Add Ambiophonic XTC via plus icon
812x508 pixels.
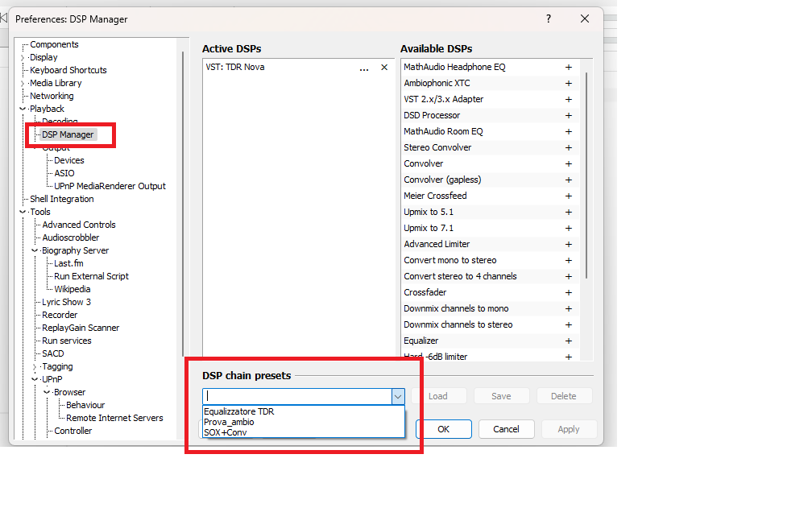(x=568, y=83)
